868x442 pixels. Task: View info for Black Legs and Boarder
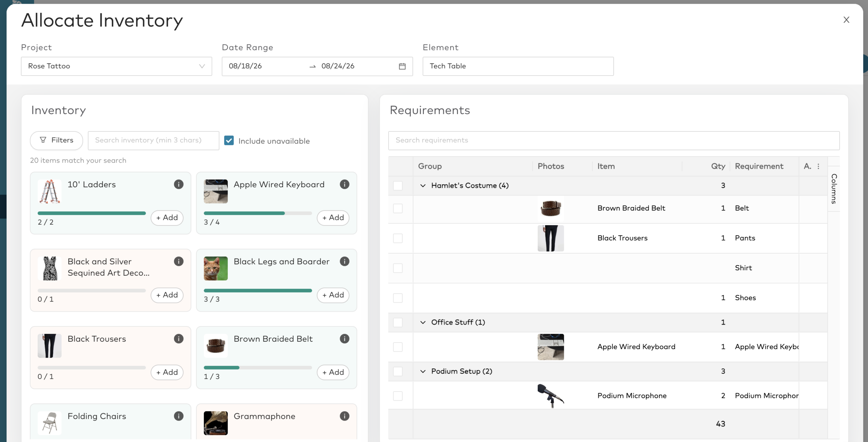click(344, 261)
